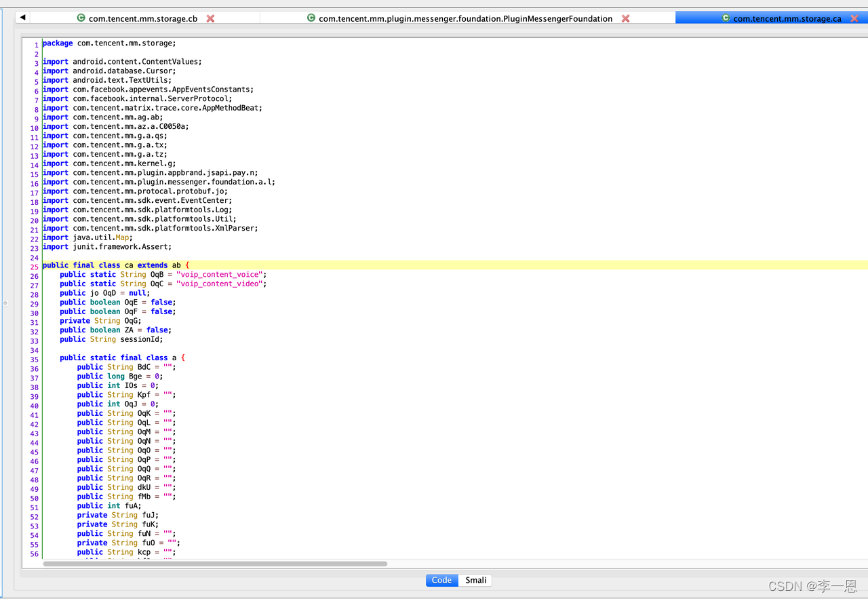Switch to Smali view
Viewport: 868px width, 599px height.
point(475,580)
